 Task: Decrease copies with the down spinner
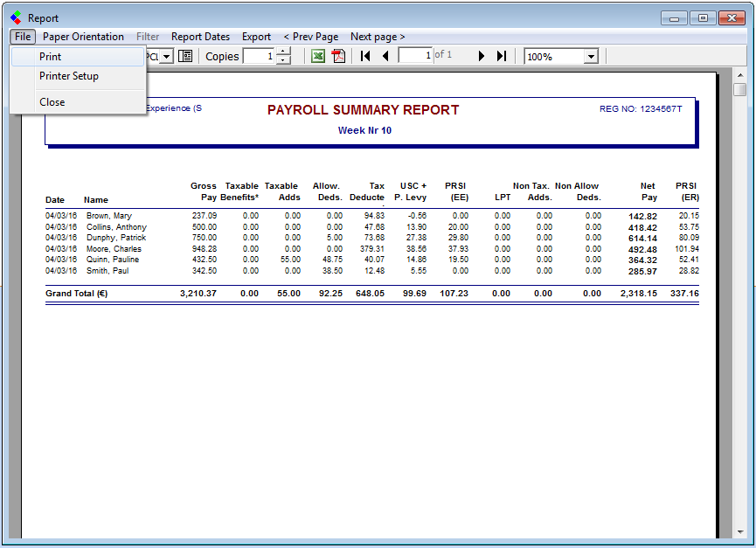(283, 60)
